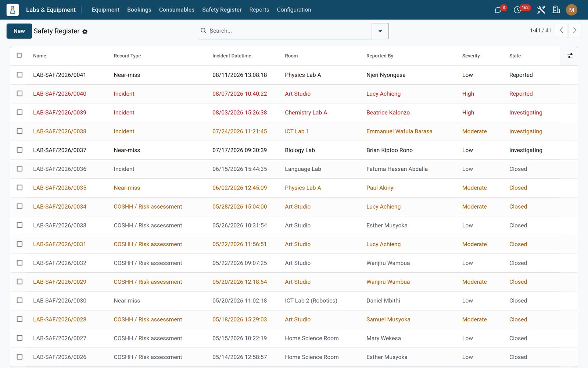Open the Consumables menu
This screenshot has height=368, width=588.
pos(177,10)
